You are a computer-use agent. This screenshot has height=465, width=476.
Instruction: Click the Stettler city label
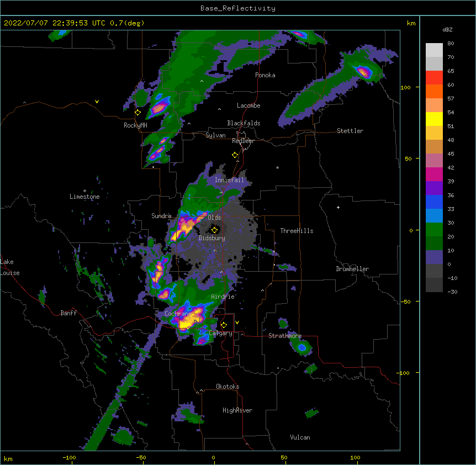click(x=350, y=131)
